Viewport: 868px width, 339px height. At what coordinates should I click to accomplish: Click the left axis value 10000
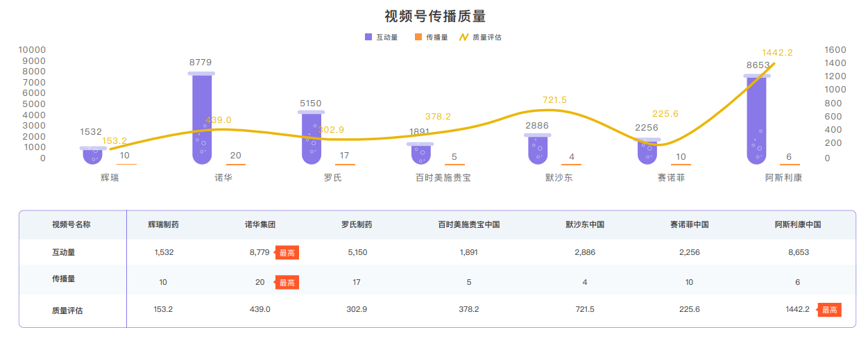tap(33, 50)
